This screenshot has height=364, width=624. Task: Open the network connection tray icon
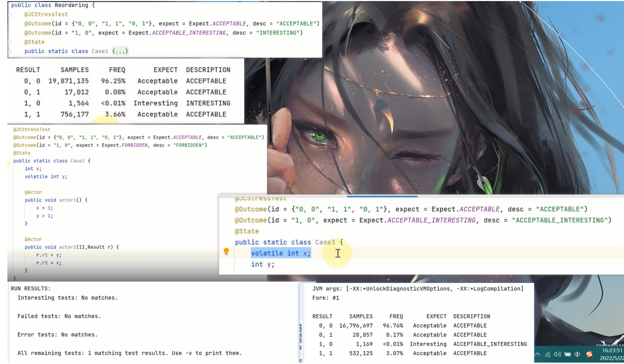(x=547, y=354)
